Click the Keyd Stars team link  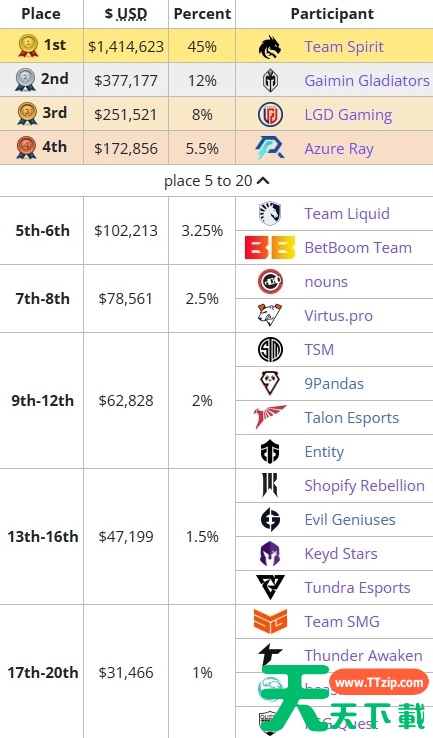pos(341,554)
